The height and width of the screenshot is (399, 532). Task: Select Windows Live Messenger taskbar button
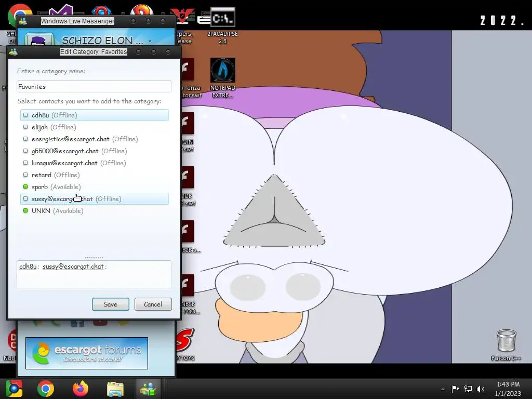coord(148,389)
